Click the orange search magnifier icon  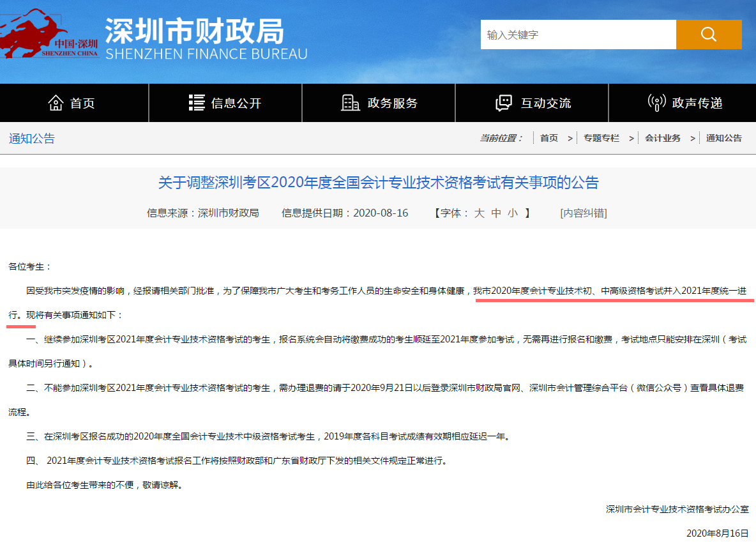[708, 34]
